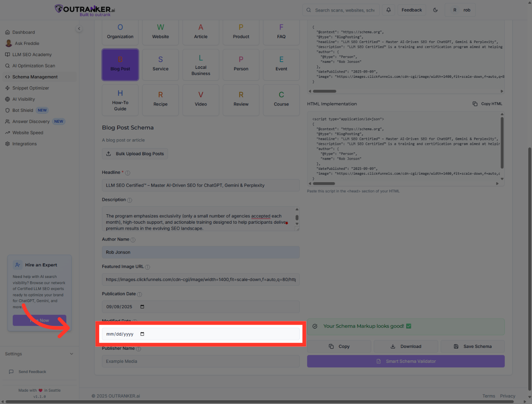Click the Description box scroll-down arrow

[x=297, y=224]
